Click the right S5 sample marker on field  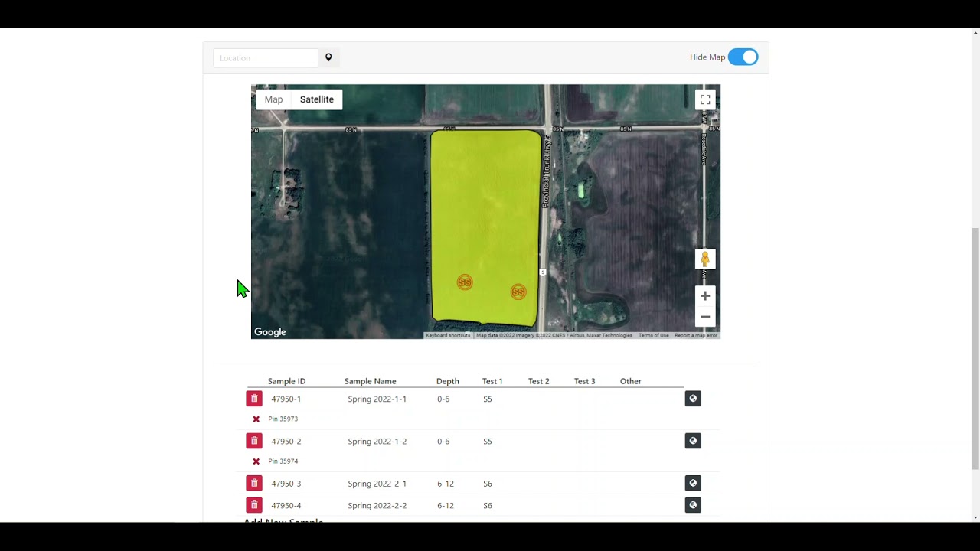518,292
